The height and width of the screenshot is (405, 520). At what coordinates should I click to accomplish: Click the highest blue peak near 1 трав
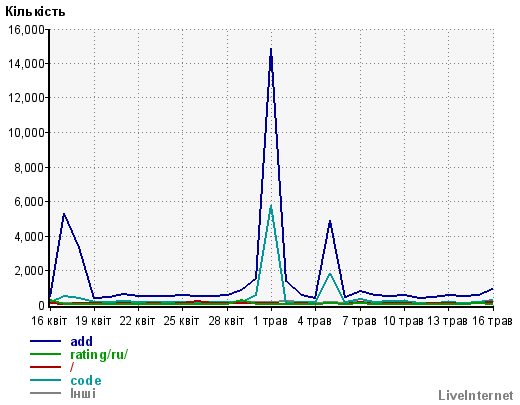271,50
